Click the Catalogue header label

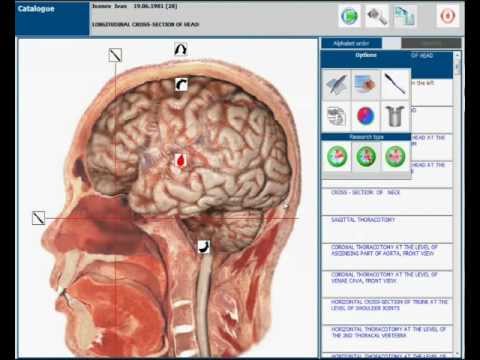coord(36,9)
